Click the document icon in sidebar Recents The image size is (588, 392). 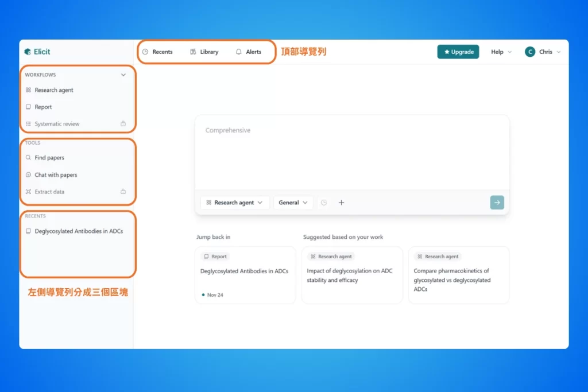pos(29,231)
